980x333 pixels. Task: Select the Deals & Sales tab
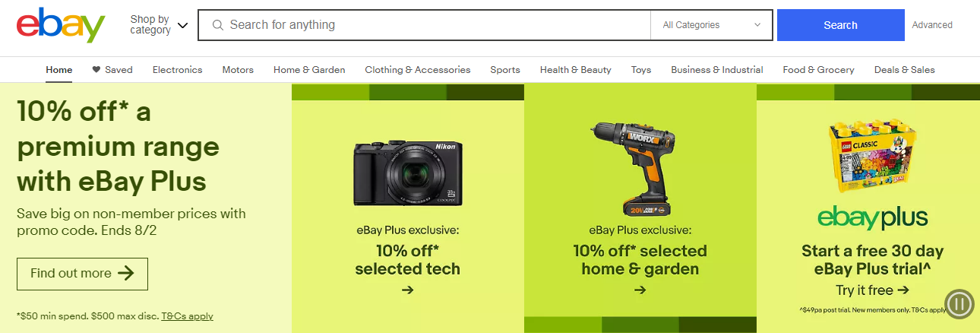click(x=905, y=69)
